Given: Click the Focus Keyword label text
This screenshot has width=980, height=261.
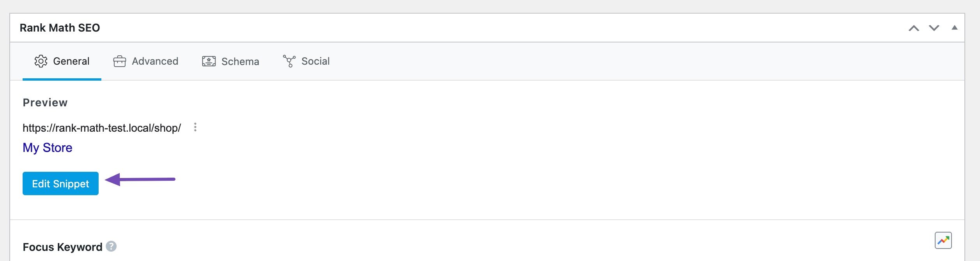Looking at the screenshot, I should click(62, 247).
